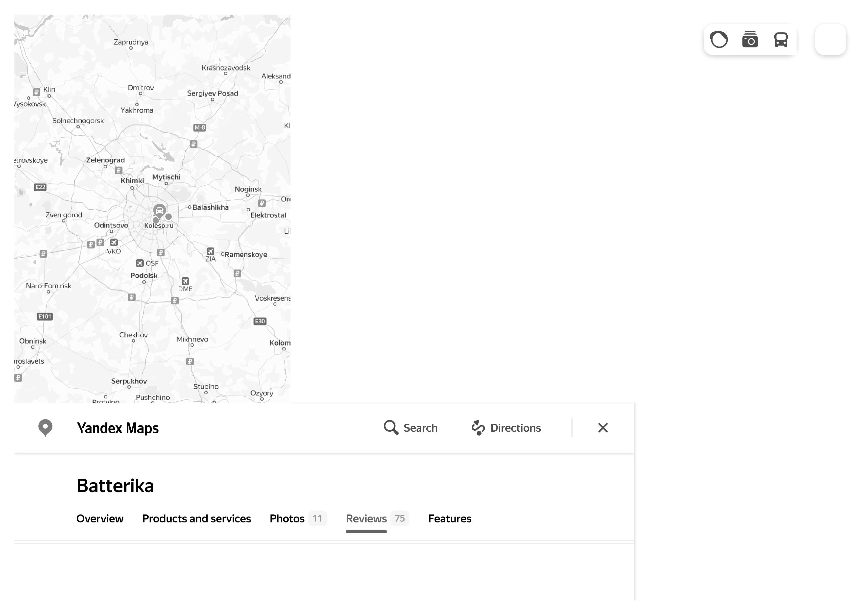Click the Ramenskoye city label
This screenshot has width=868, height=614.
click(246, 254)
